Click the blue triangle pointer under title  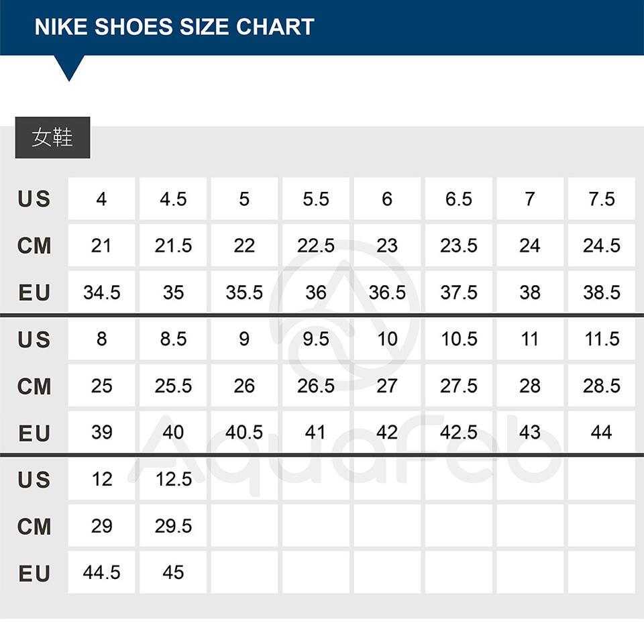point(69,66)
